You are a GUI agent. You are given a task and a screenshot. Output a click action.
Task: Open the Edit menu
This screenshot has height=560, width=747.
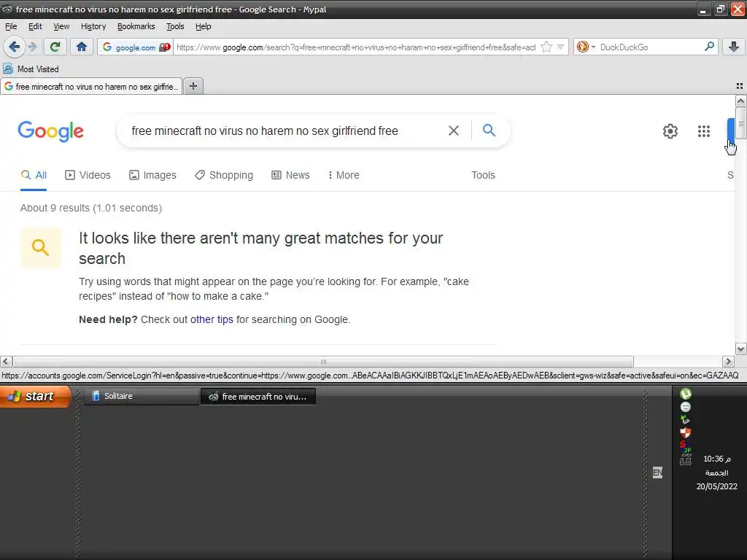[35, 26]
